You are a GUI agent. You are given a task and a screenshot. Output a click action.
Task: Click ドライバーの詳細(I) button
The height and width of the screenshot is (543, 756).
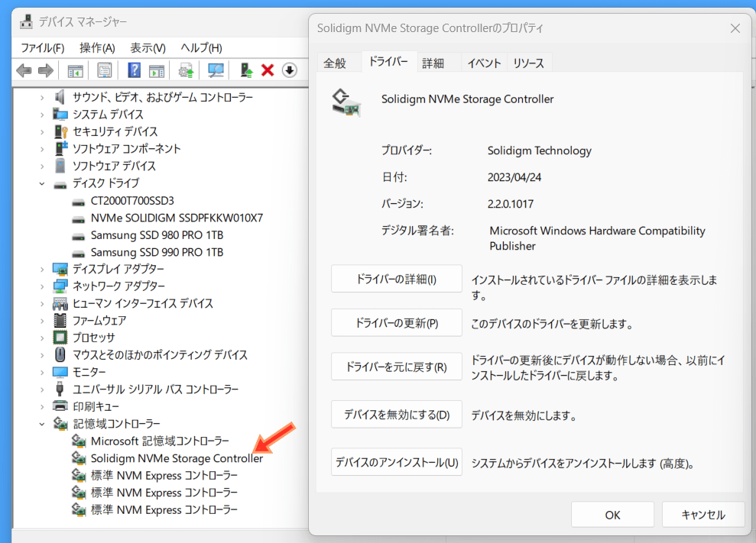tap(396, 279)
